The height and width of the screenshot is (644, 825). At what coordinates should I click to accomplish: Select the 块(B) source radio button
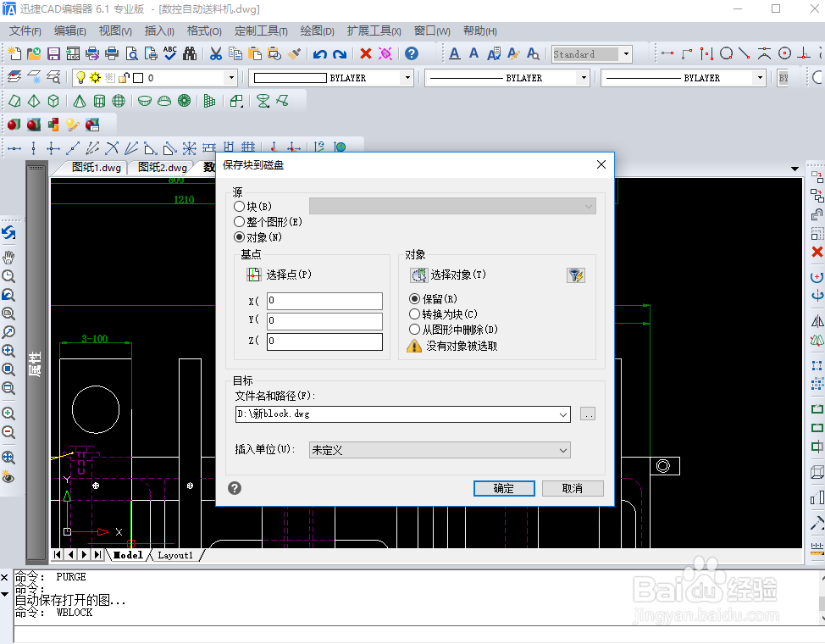pos(240,207)
